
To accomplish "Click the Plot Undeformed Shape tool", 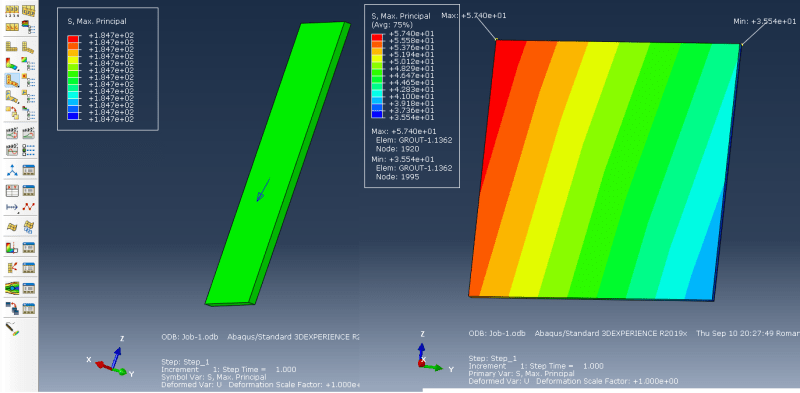I will pyautogui.click(x=12, y=47).
